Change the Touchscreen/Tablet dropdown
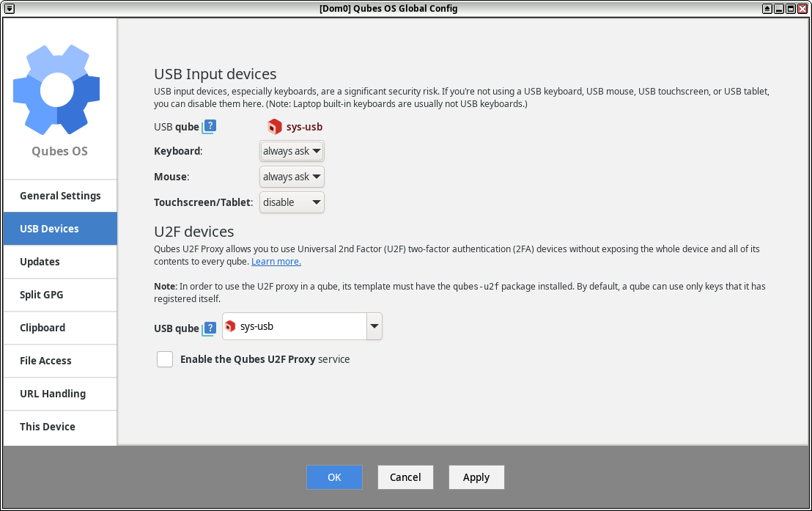Viewport: 812px width, 511px height. (291, 202)
